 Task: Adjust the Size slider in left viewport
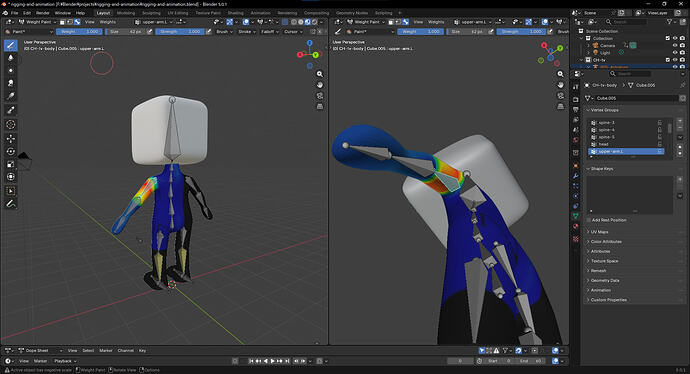click(x=125, y=32)
